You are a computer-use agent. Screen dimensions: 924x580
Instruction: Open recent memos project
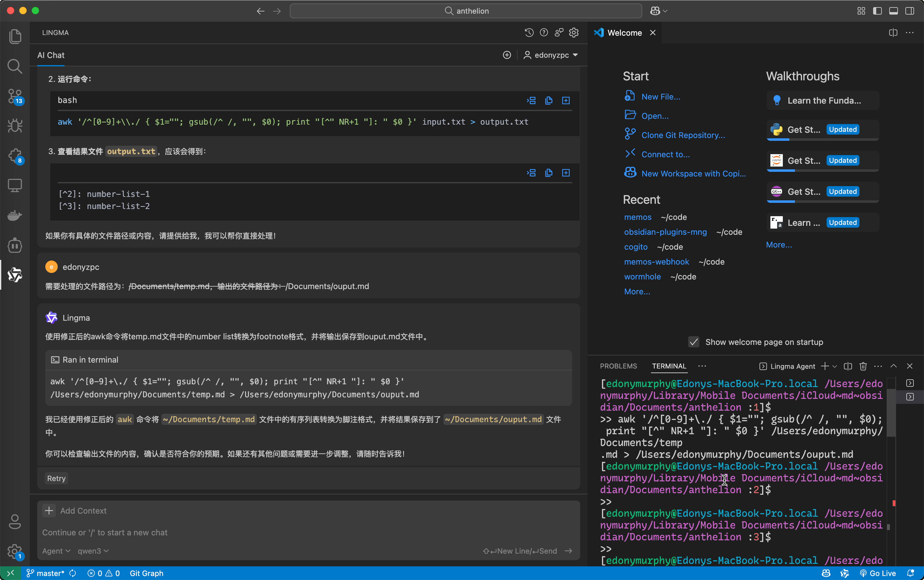tap(637, 217)
